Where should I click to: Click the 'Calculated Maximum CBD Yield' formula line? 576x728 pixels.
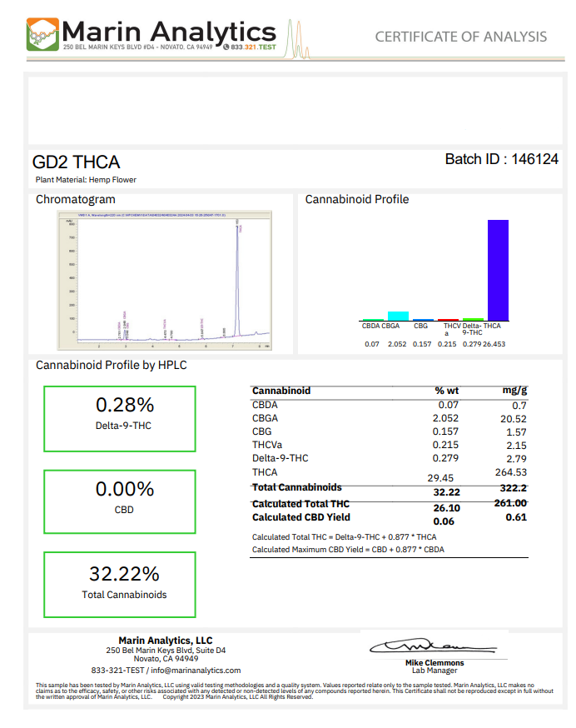(348, 550)
